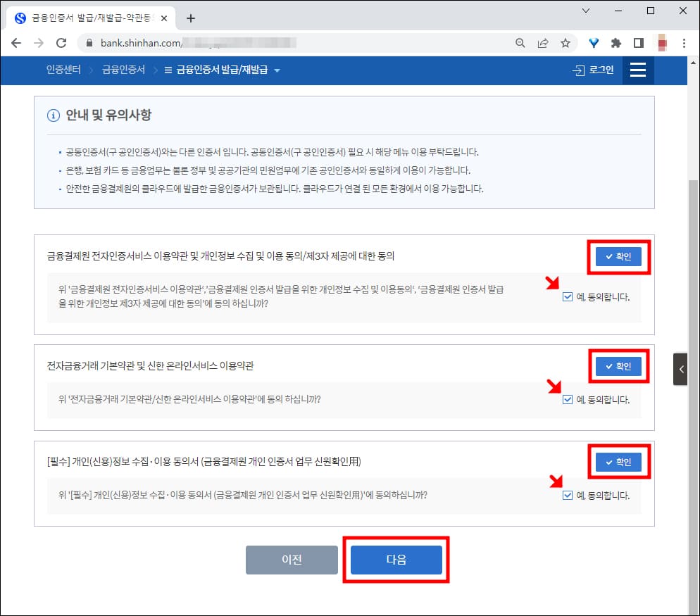Click 확인 next to the 전자금융거래 terms section
This screenshot has height=616, width=700.
point(618,366)
